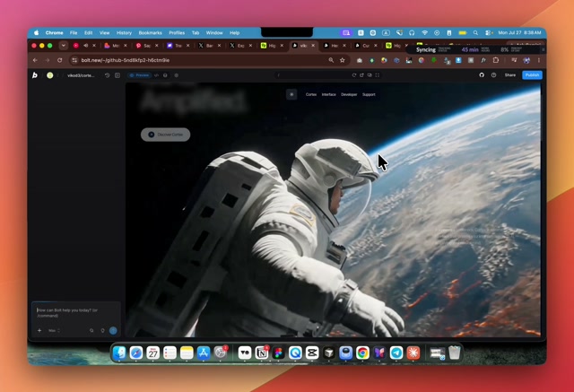This screenshot has width=574, height=392.
Task: Open Safari from the Dock
Action: pos(136,353)
